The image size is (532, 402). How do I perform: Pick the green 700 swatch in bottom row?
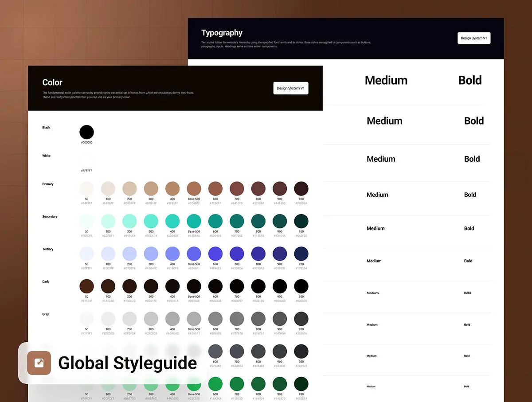point(237,384)
